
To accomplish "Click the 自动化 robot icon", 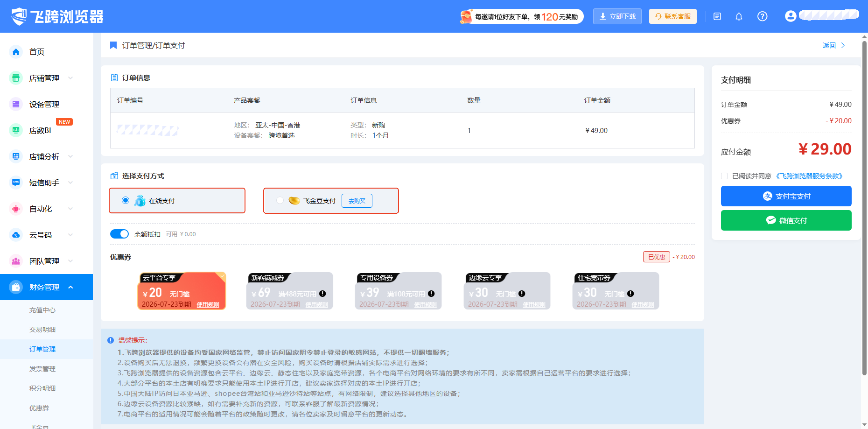I will (16, 209).
